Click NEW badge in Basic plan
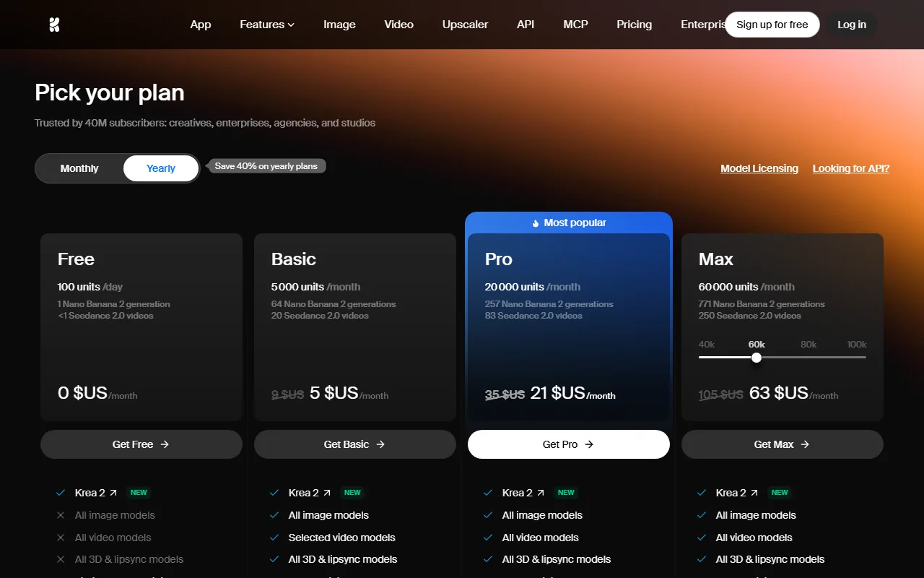The height and width of the screenshot is (578, 924). pos(352,493)
